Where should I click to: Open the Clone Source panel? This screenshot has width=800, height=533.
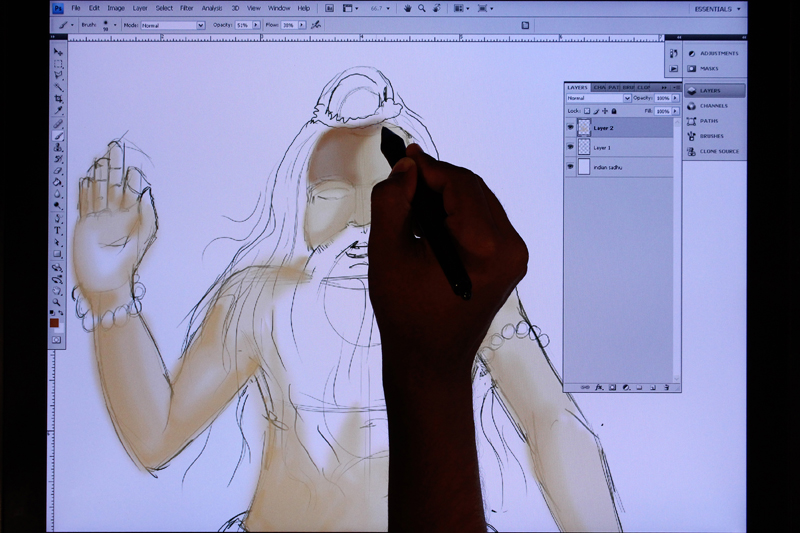[x=719, y=151]
